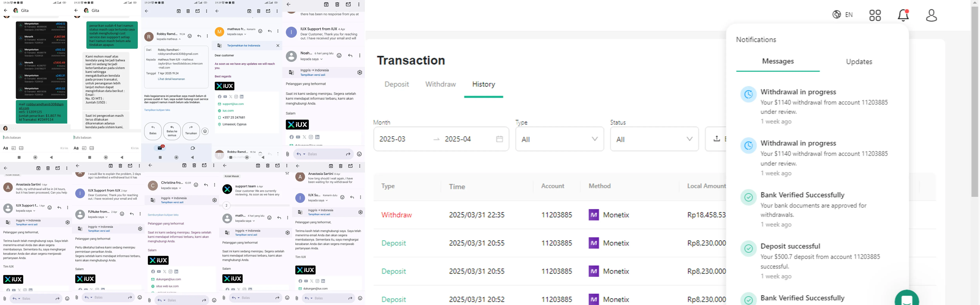980x305 pixels.
Task: Expand kepada saya under IUX Su... Kemarin dulu
Action: coord(318,200)
